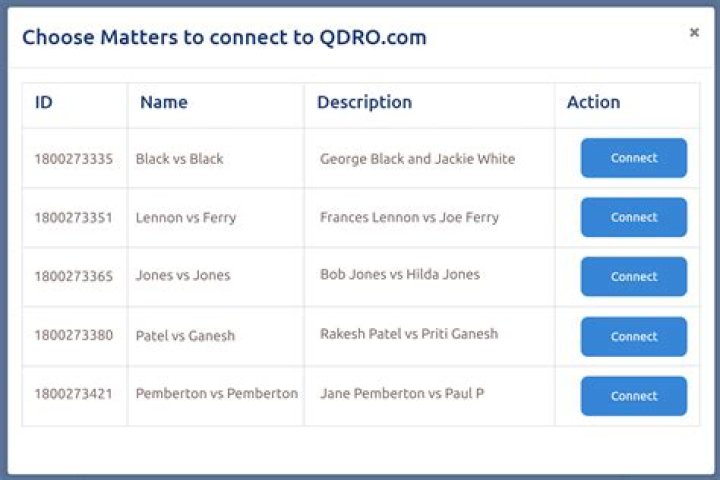This screenshot has height=480, width=720.
Task: Select matter ID 1800273380
Action: [73, 336]
